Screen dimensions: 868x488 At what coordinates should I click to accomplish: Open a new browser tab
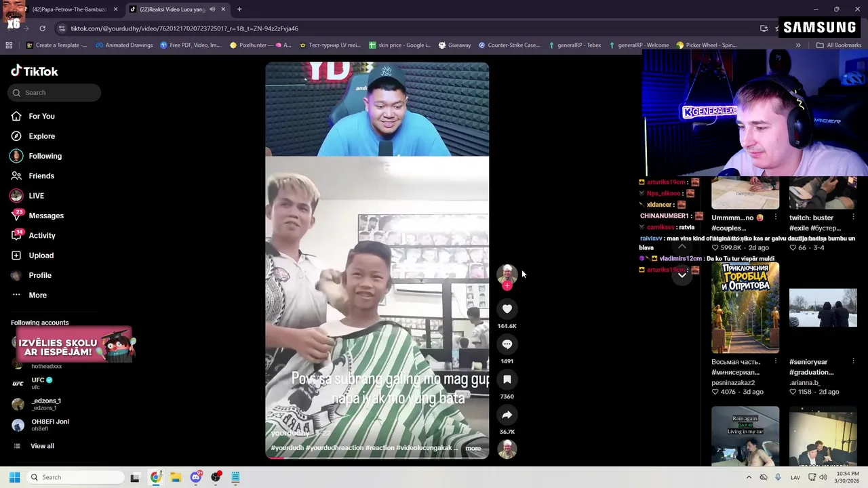(x=239, y=9)
